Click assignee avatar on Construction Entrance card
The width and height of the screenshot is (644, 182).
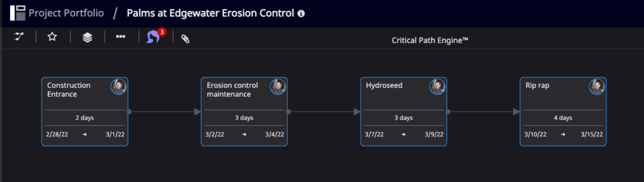coord(118,87)
